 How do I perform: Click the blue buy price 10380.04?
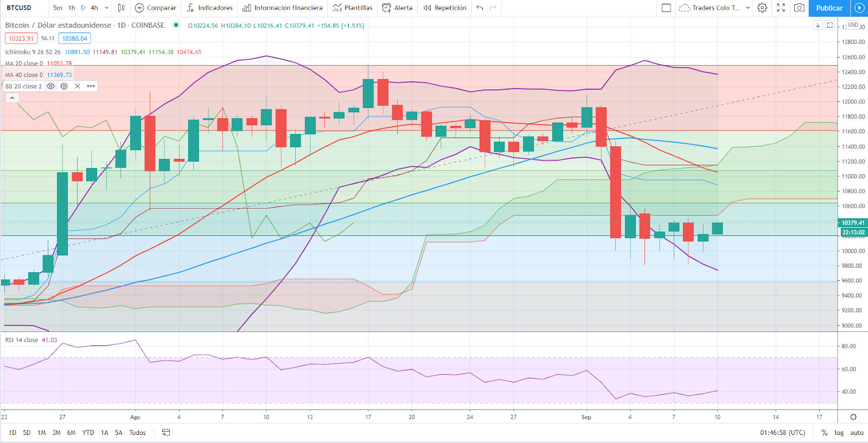75,38
